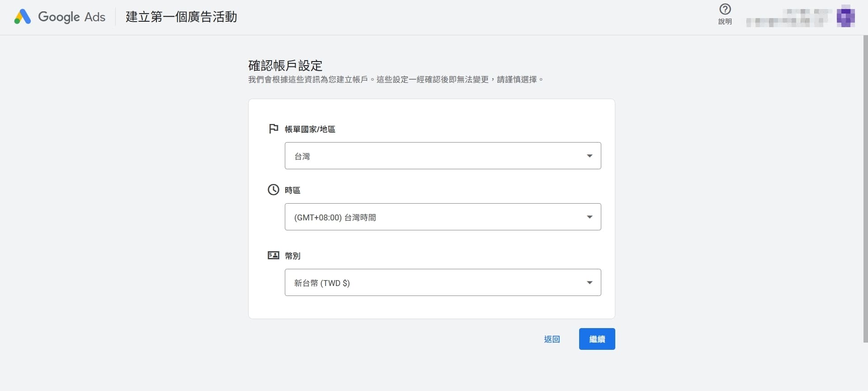Click the payment card icon beside 幣別
This screenshot has height=391, width=868.
[273, 255]
